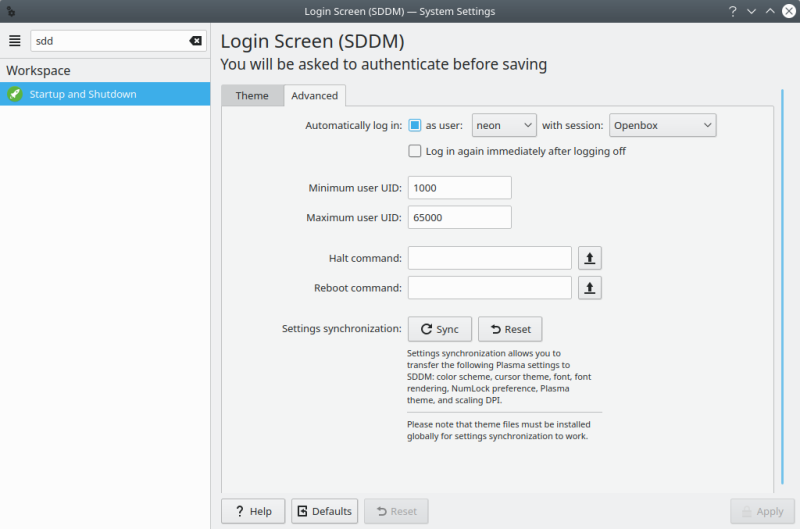Focus the Maximum user UID field

pyautogui.click(x=459, y=217)
